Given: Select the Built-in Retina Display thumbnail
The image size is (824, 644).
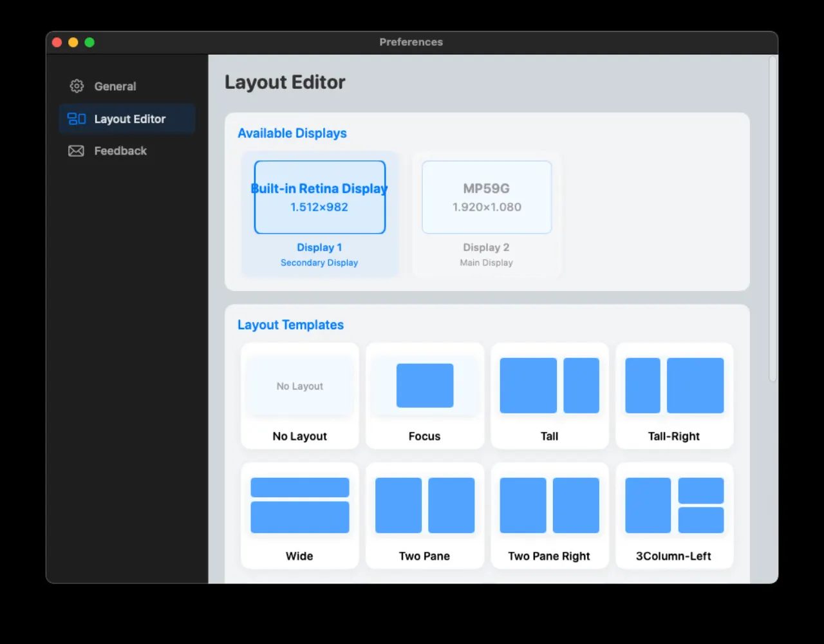Looking at the screenshot, I should [x=320, y=197].
